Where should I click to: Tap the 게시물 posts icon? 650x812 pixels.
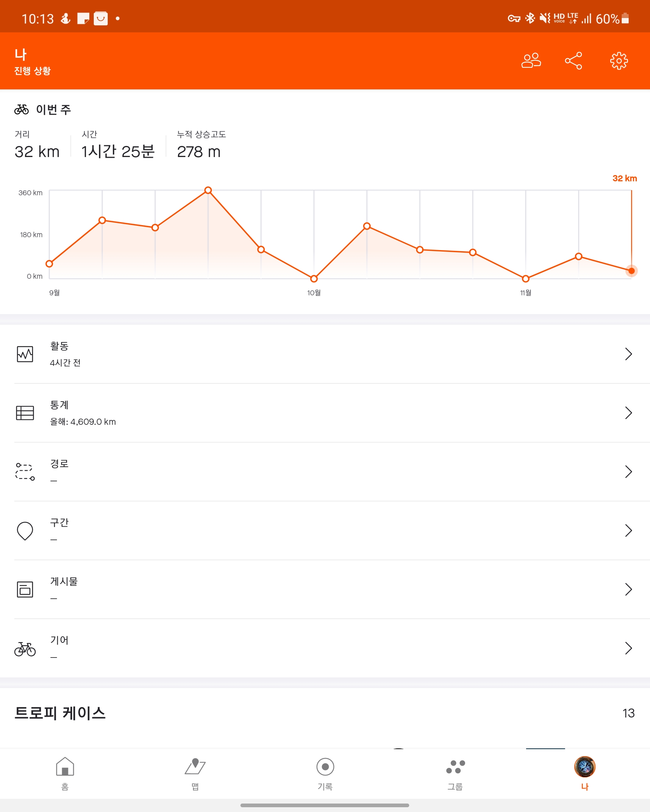[25, 590]
